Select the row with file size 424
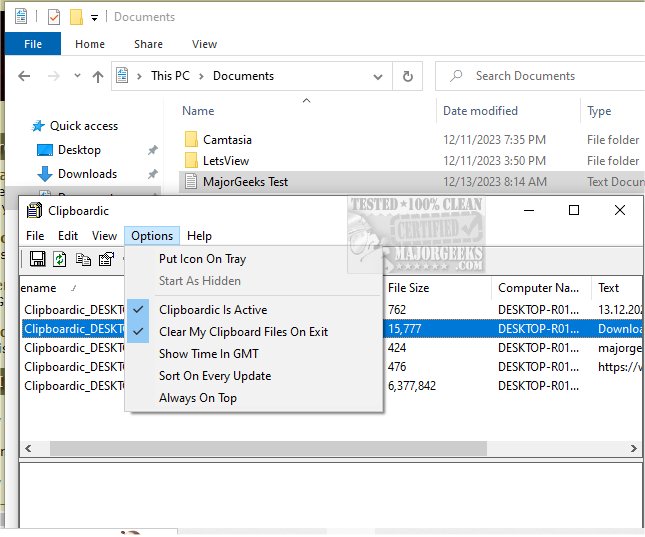645x537 pixels. [x=332, y=348]
